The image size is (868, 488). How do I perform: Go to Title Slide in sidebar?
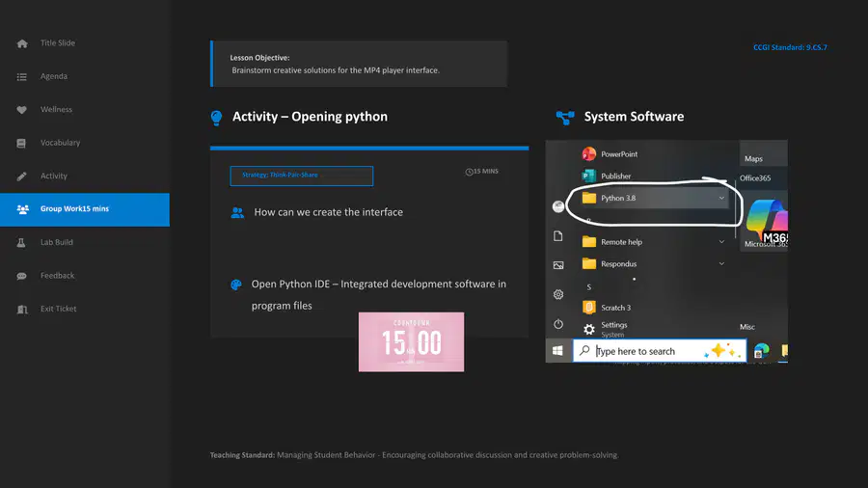pos(58,43)
